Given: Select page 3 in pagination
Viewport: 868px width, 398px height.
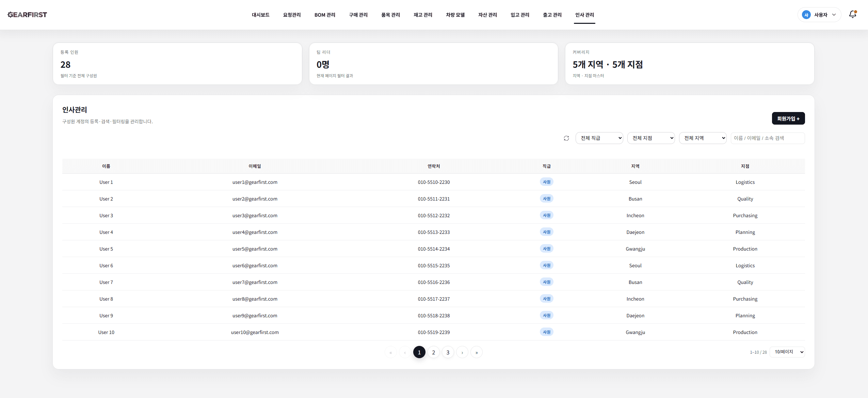Looking at the screenshot, I should [x=448, y=352].
